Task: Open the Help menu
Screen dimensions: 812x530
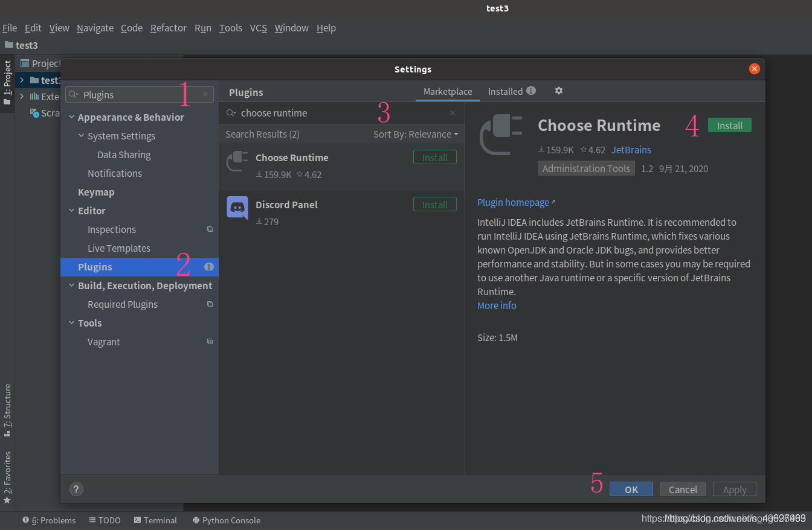Action: click(326, 28)
